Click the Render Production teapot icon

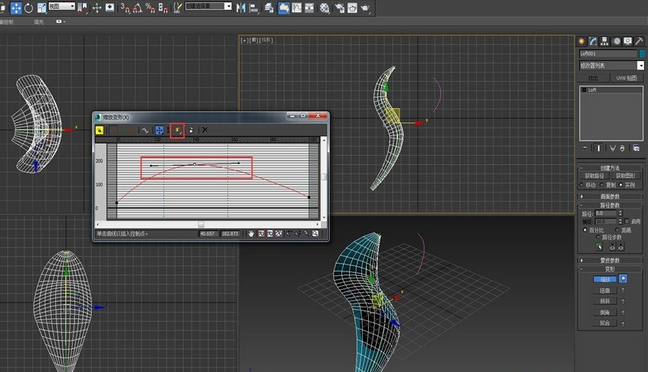coord(365,8)
